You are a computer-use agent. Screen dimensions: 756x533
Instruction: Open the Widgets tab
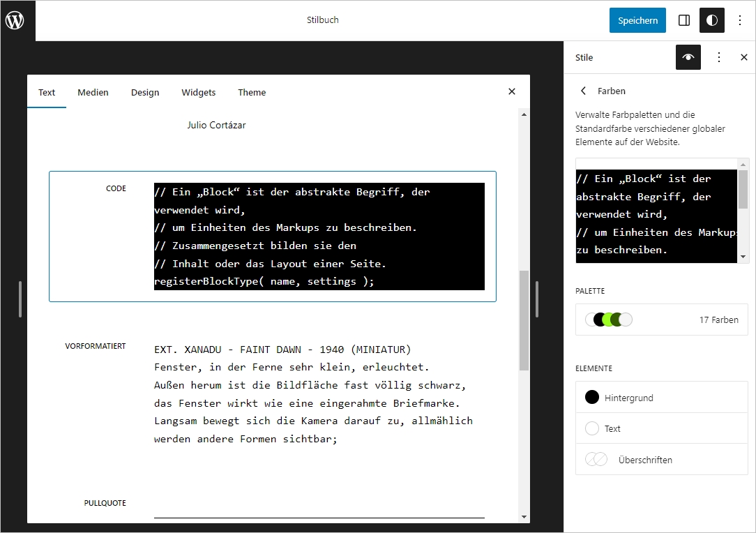click(198, 92)
